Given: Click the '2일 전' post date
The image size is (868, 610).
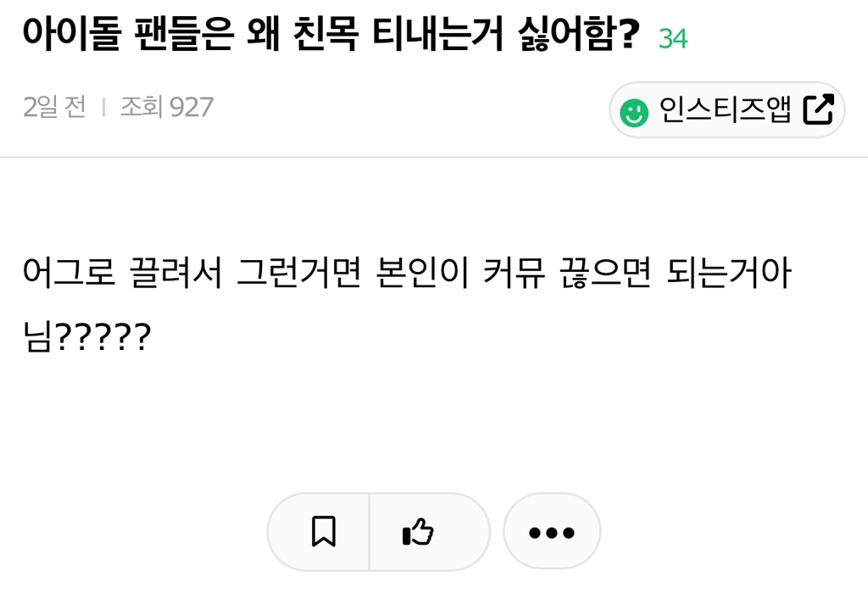Looking at the screenshot, I should (55, 108).
